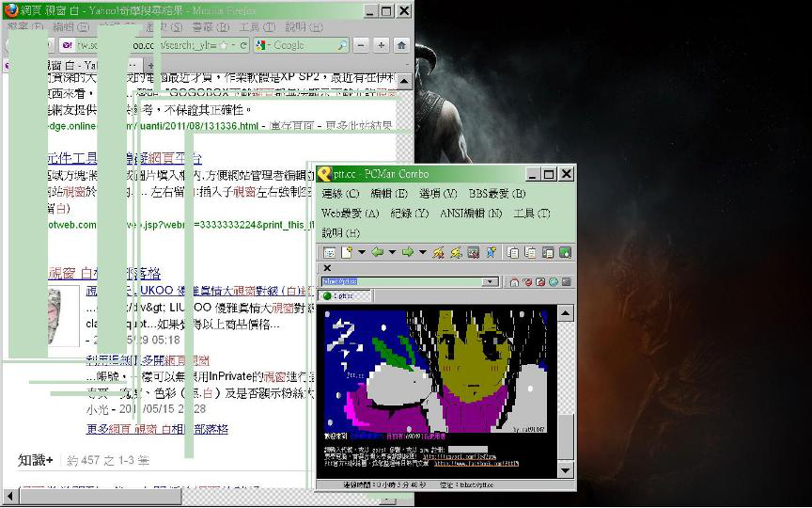This screenshot has width=812, height=508.
Task: Click the Firefox home button
Action: 401,45
